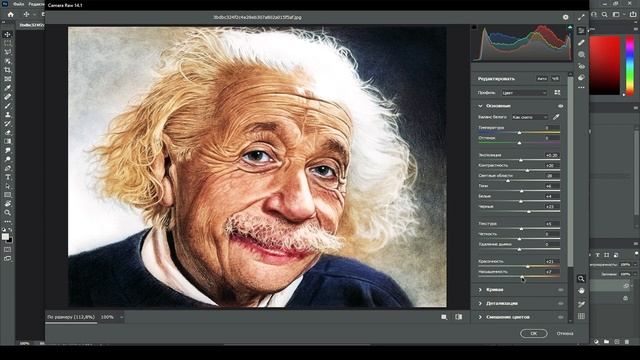Open the Camera Raw Masking tool
640x360 pixels.
[581, 54]
